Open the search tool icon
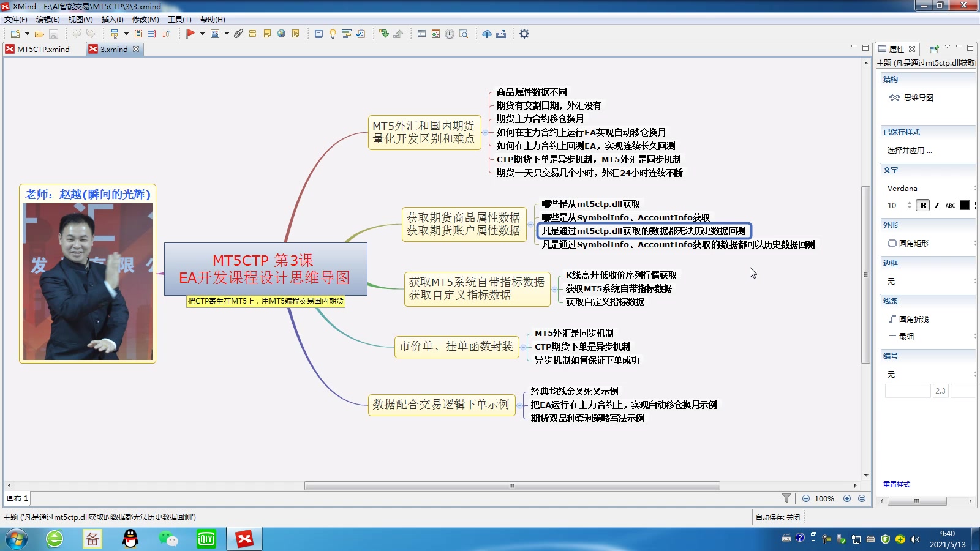The image size is (980, 551). [x=464, y=34]
